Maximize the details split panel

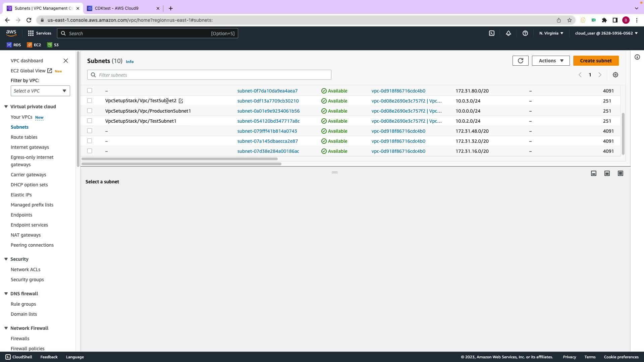pos(620,173)
